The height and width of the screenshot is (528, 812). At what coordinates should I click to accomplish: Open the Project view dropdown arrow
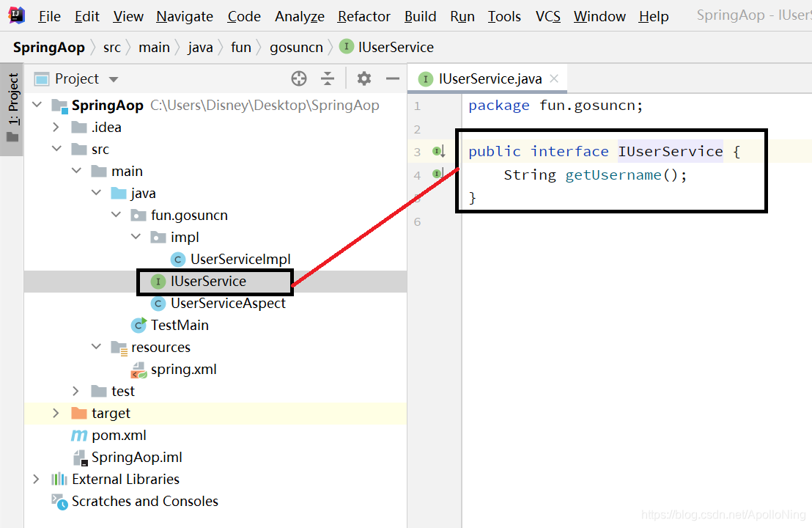pyautogui.click(x=114, y=79)
